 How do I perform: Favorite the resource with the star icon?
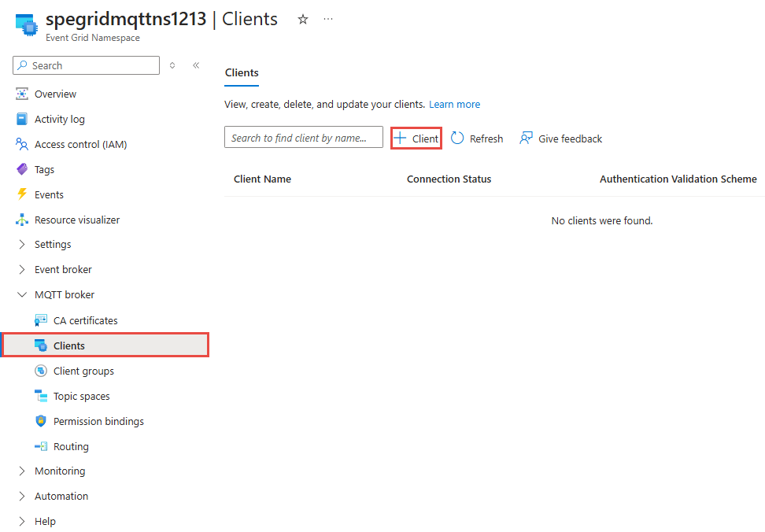[x=303, y=20]
